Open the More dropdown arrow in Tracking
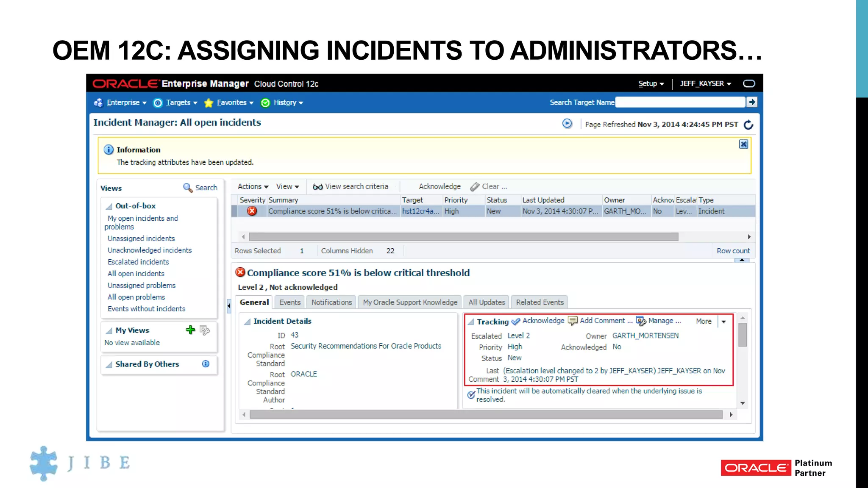 pos(723,322)
